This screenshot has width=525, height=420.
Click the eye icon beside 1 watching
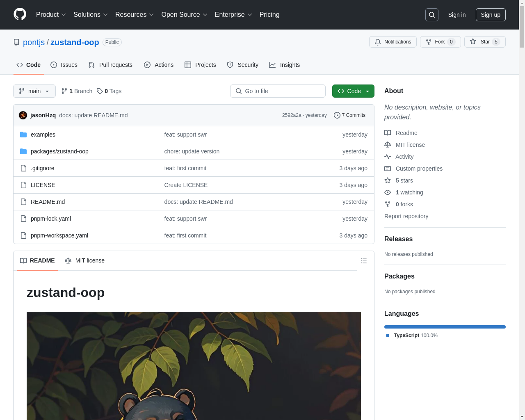(388, 192)
